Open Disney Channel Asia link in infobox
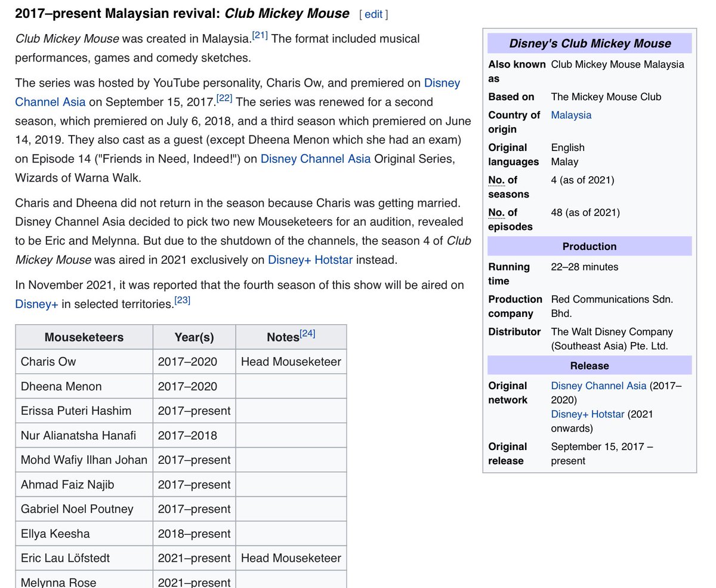The width and height of the screenshot is (716, 588). (x=598, y=386)
